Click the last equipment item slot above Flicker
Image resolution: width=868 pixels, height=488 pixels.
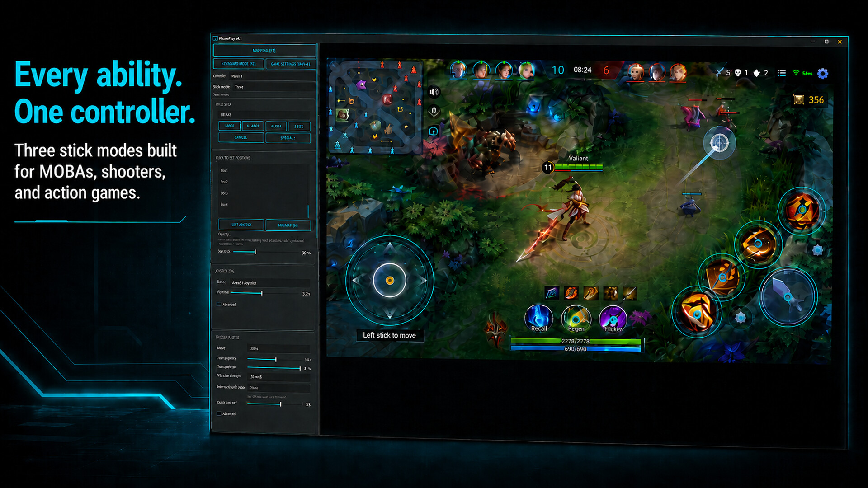(x=630, y=294)
